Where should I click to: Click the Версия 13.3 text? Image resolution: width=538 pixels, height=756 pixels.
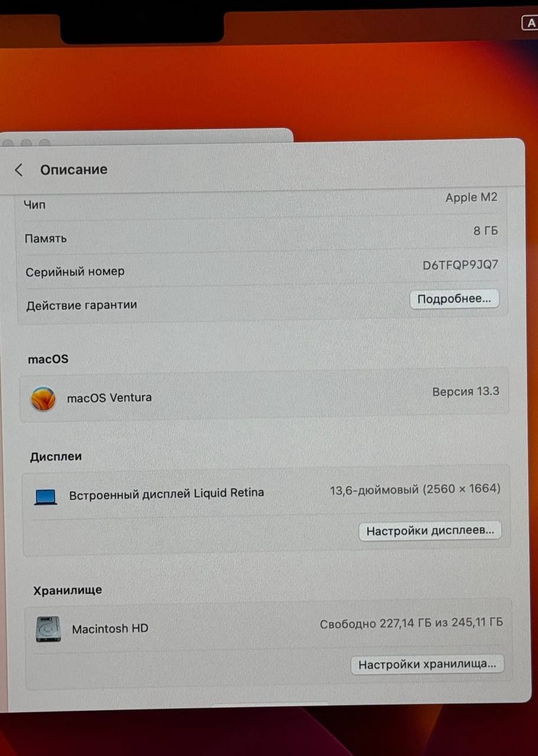point(465,392)
